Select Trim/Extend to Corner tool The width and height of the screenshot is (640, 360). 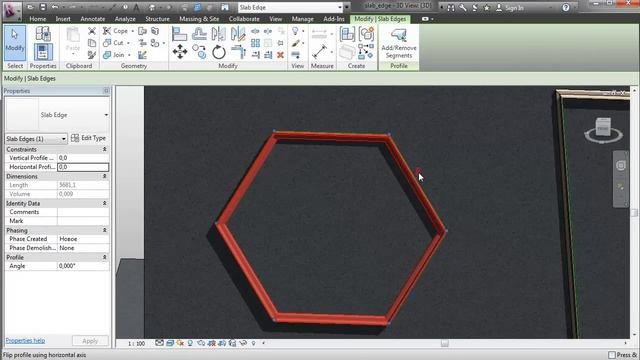(x=238, y=52)
